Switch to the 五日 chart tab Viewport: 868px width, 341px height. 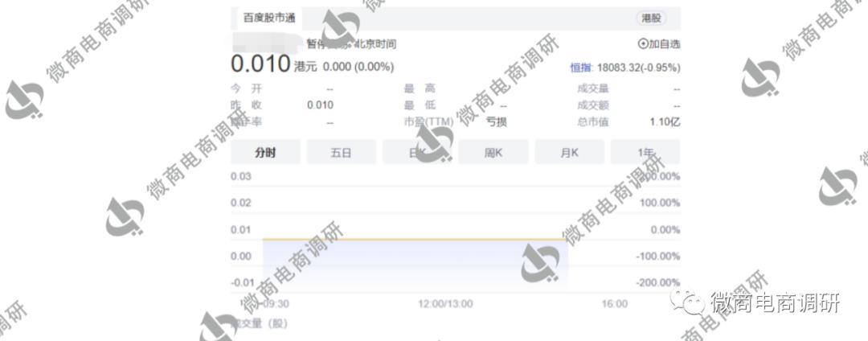(341, 152)
